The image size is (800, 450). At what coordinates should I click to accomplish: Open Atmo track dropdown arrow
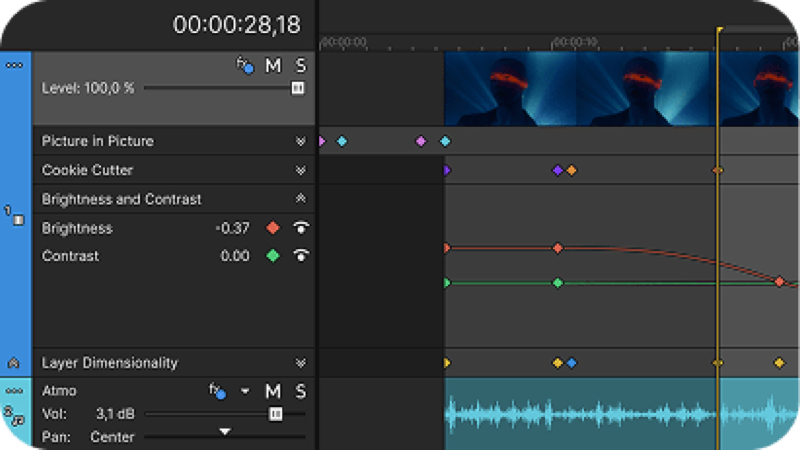click(245, 391)
